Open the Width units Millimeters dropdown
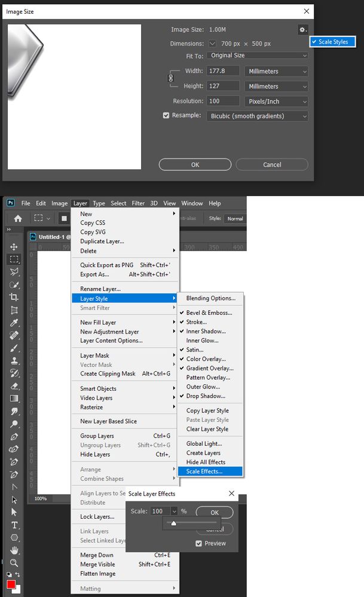Screen dimensions: 364x597 tap(276, 71)
